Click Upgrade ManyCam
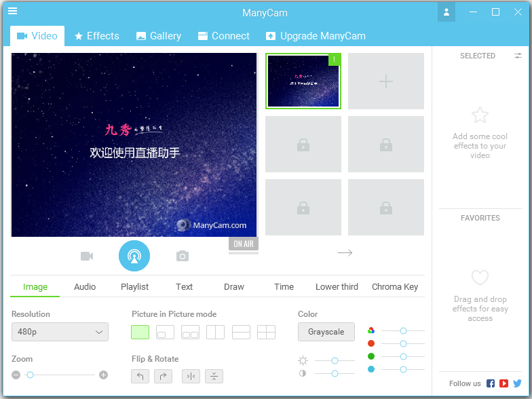This screenshot has height=399, width=532. click(316, 36)
